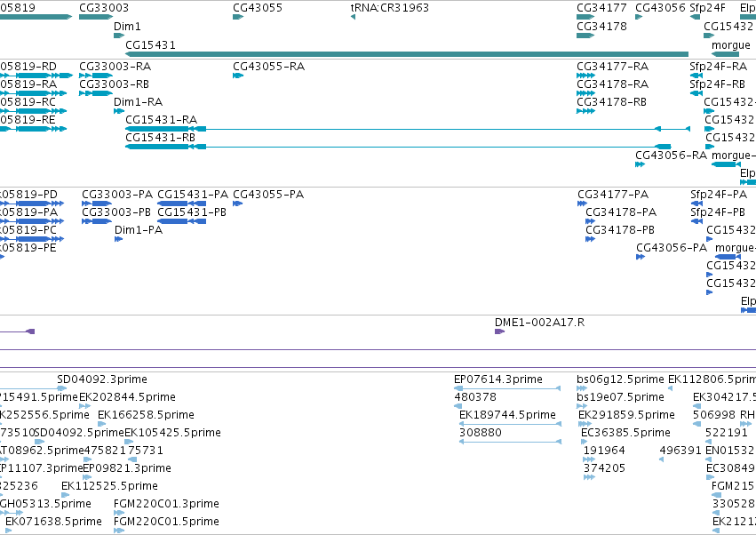The image size is (756, 535).
Task: Click EST EP07614.3prime
Action: pos(498,379)
